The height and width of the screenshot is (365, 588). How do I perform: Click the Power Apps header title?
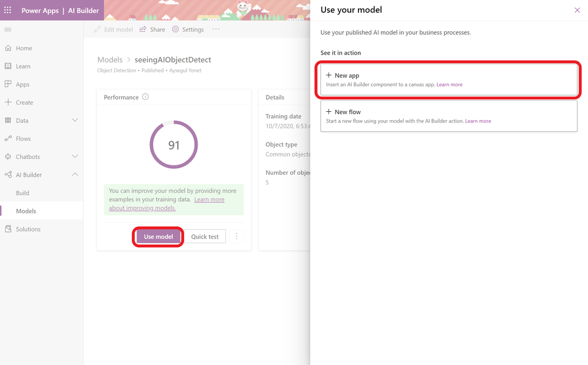pyautogui.click(x=40, y=11)
